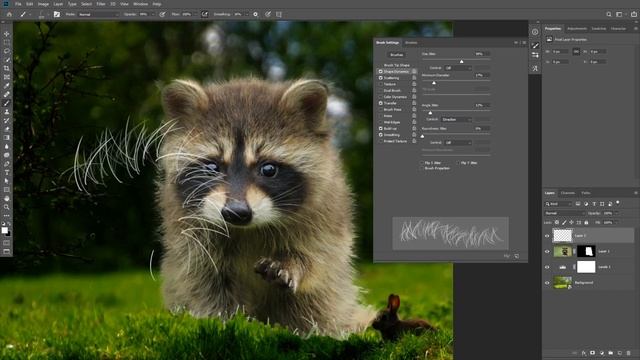The width and height of the screenshot is (640, 360).
Task: Enable airbrush build-up icon next to Flow
Action: 204,14
